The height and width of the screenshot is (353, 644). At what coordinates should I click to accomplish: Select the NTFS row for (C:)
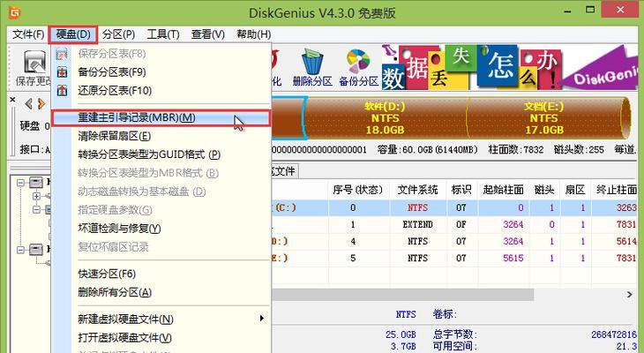(x=453, y=208)
